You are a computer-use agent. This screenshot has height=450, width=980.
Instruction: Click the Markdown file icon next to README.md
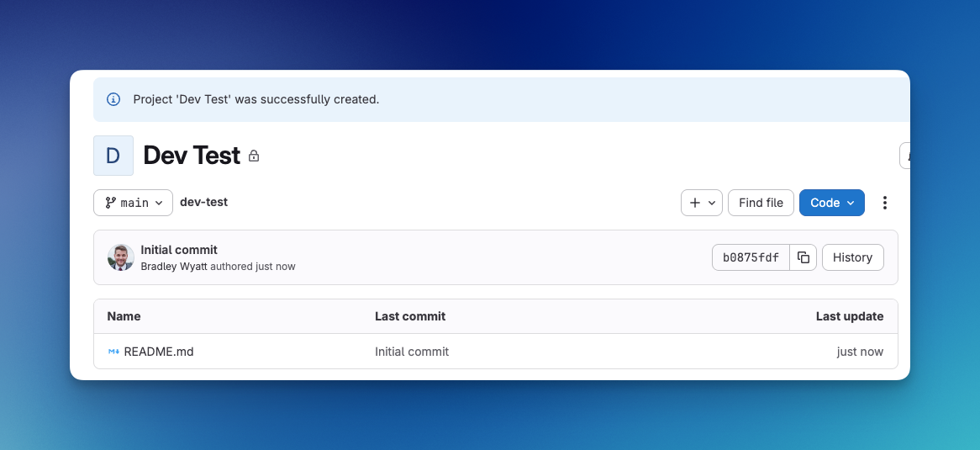(113, 352)
